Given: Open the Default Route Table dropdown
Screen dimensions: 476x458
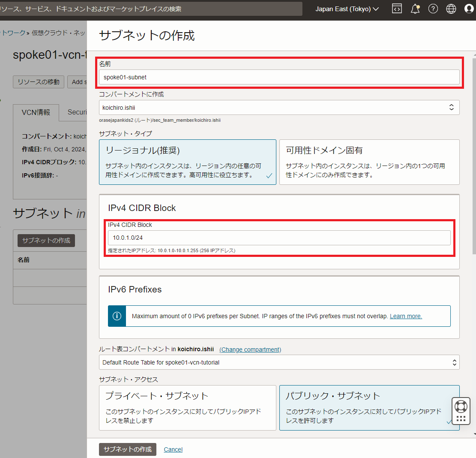Looking at the screenshot, I should pyautogui.click(x=279, y=362).
